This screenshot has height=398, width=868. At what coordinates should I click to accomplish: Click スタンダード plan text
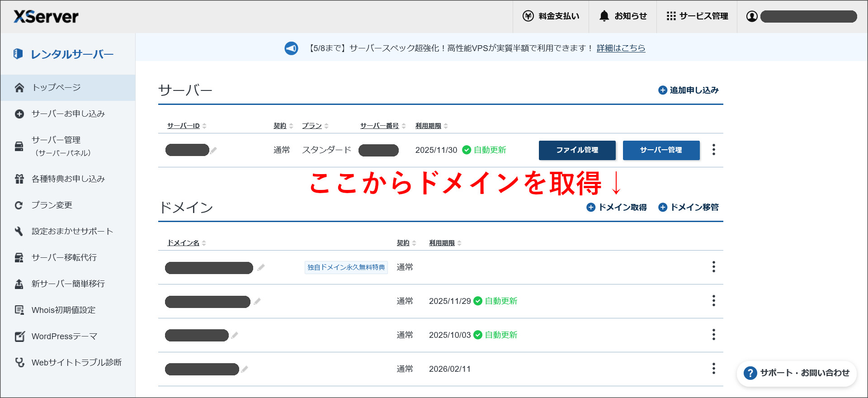pyautogui.click(x=326, y=150)
